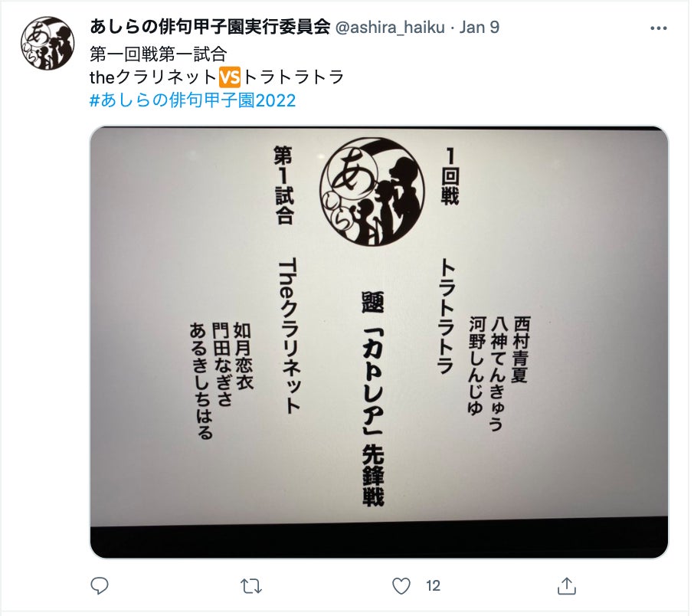The height and width of the screenshot is (616, 694).
Task: Click the @ashira_haiku handle
Action: (x=390, y=28)
